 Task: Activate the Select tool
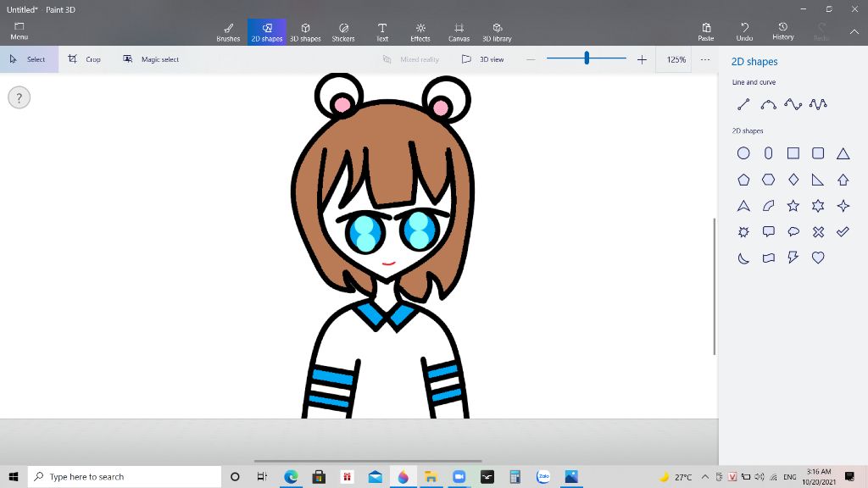pyautogui.click(x=29, y=59)
